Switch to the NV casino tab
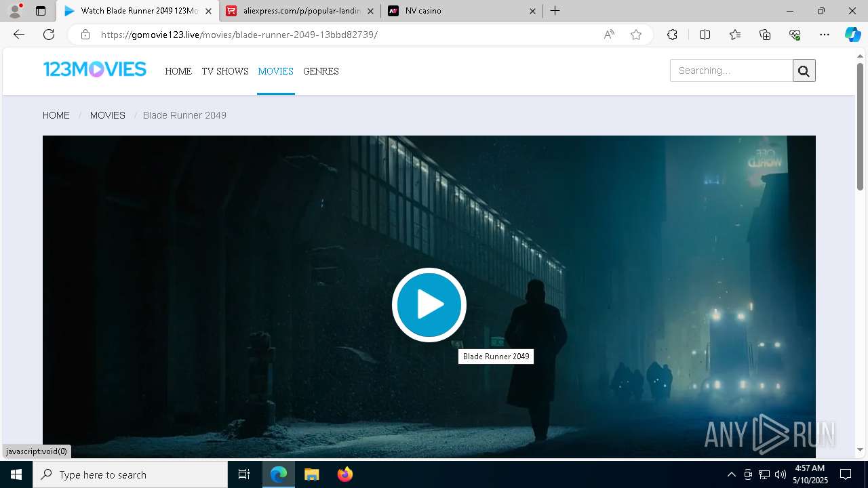Image resolution: width=868 pixels, height=488 pixels. (x=463, y=11)
